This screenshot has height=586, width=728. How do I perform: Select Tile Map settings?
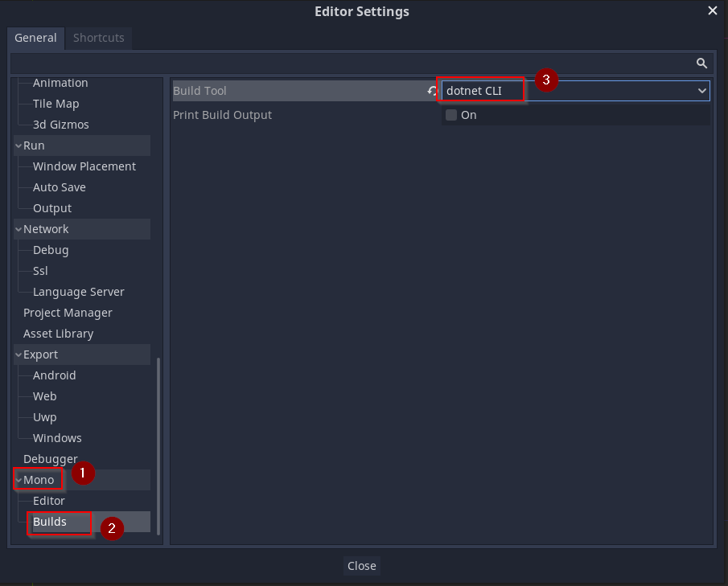pos(56,103)
